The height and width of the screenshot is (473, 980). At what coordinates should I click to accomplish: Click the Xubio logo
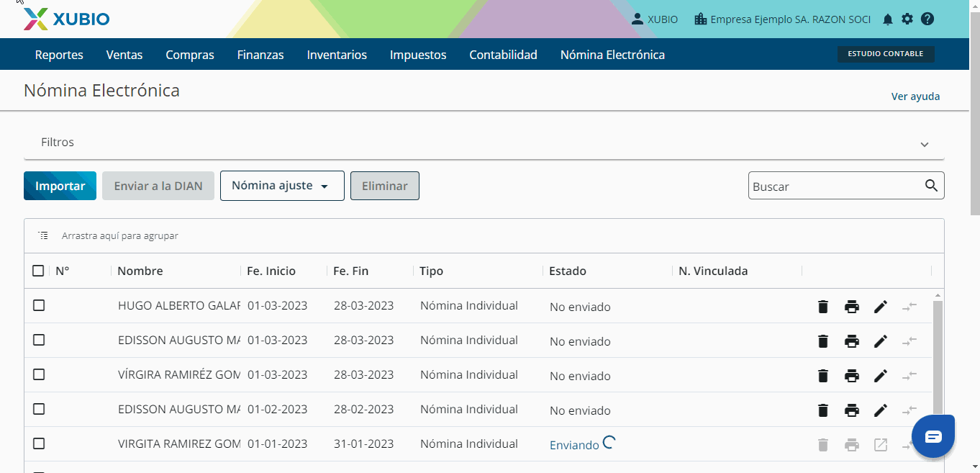pyautogui.click(x=66, y=19)
